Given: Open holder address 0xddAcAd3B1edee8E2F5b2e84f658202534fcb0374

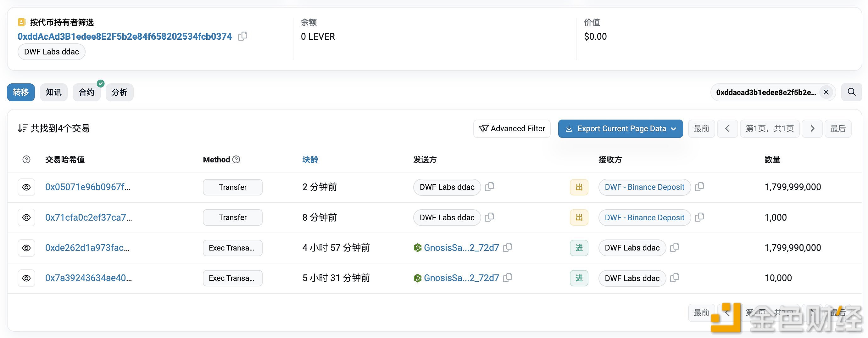Looking at the screenshot, I should 125,37.
